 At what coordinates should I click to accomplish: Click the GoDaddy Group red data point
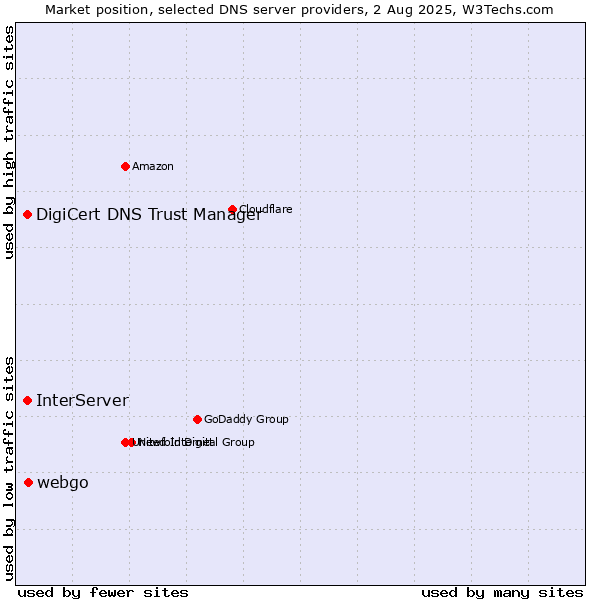(197, 419)
